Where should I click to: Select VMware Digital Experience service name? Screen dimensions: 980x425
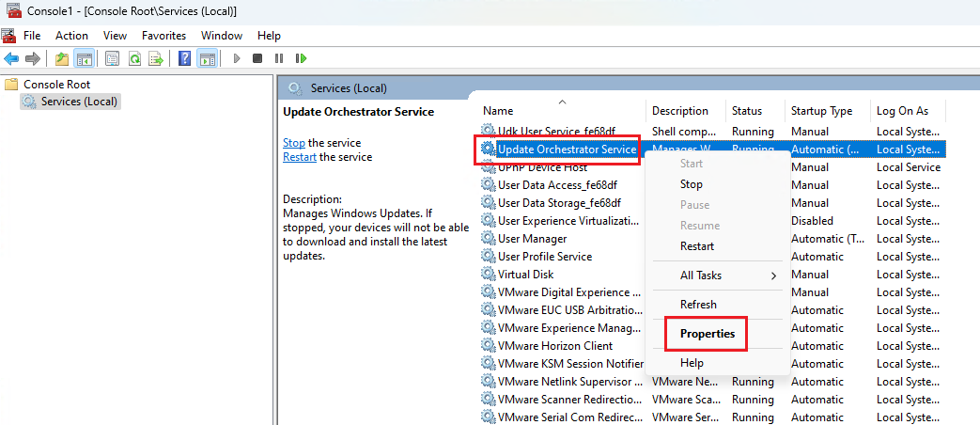coord(569,292)
